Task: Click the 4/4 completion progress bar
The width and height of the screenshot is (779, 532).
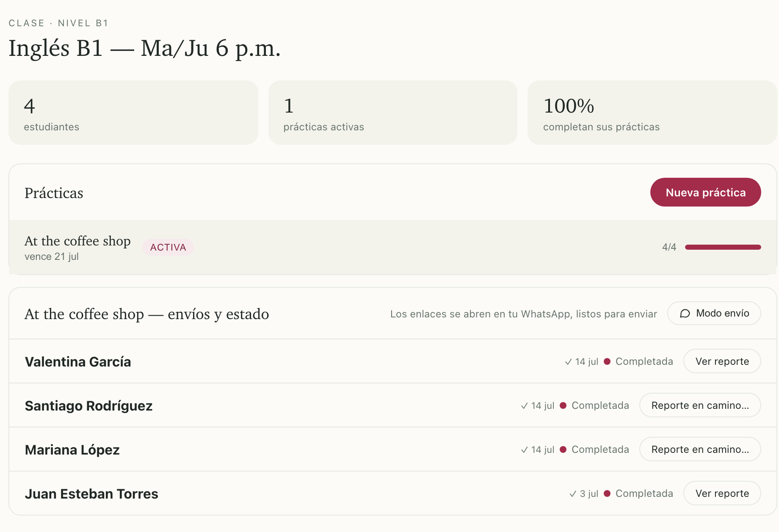Action: point(723,247)
